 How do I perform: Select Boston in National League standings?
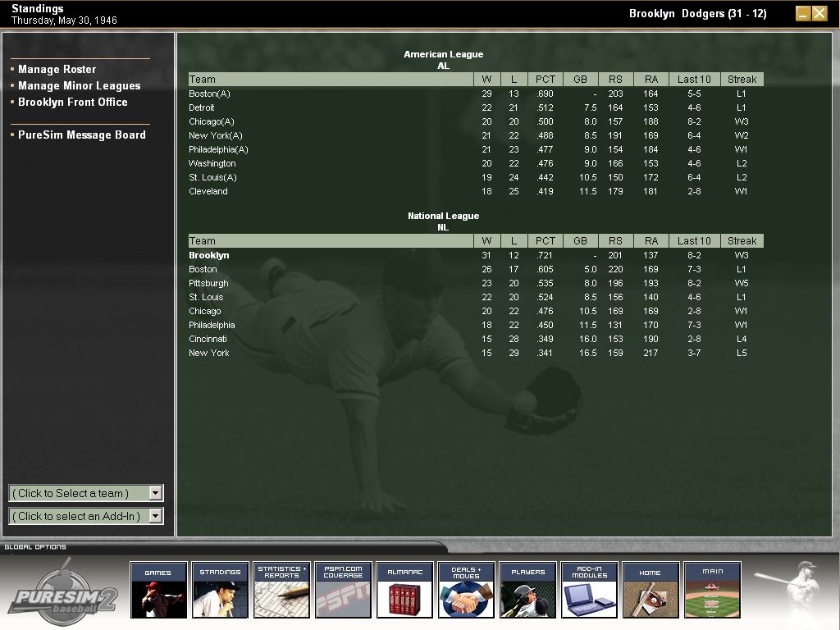[203, 269]
